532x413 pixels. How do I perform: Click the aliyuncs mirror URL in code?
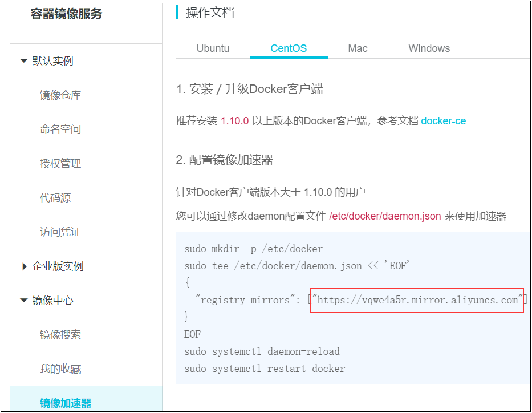(417, 300)
